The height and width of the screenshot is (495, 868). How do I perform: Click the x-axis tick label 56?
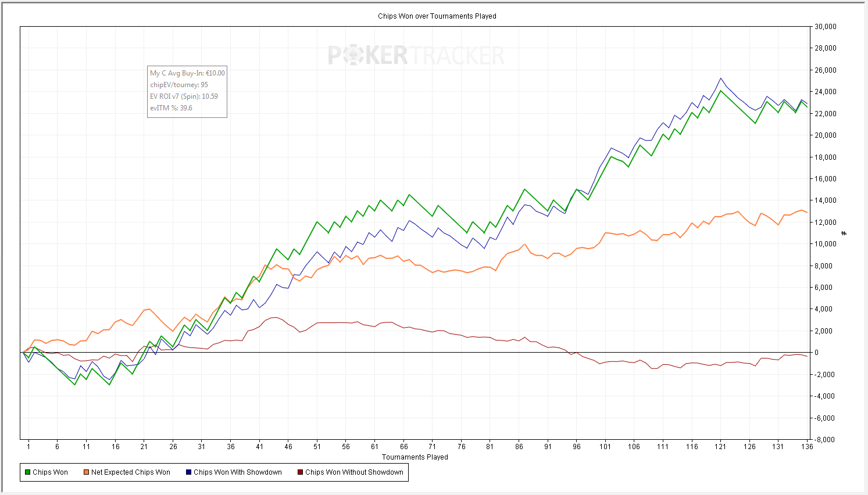(346, 447)
